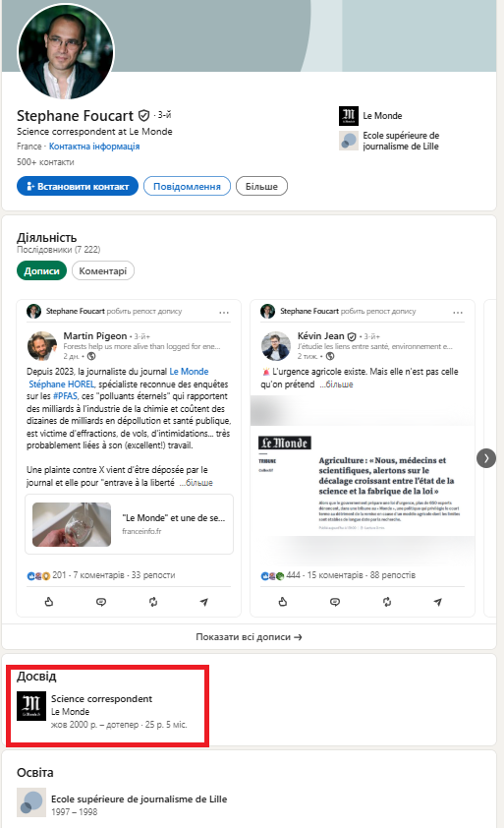Screen dimensions: 504x828
Task: Open comments on Martin Pigeon's post
Action: (x=101, y=602)
